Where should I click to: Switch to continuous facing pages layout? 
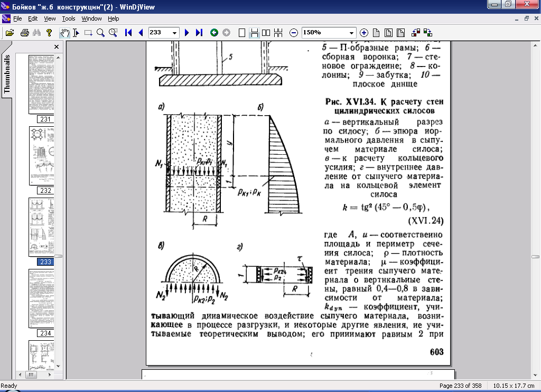point(278,33)
